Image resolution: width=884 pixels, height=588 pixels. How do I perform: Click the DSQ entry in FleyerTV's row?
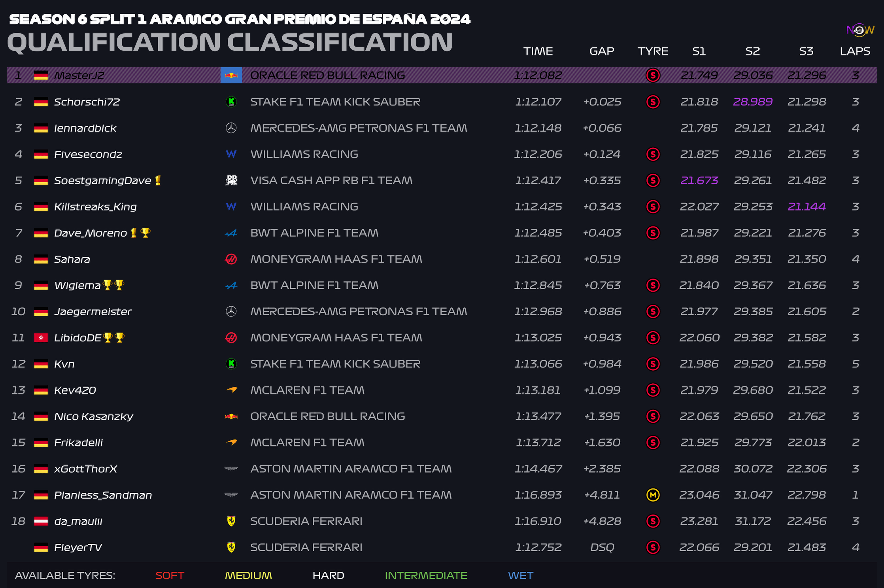coord(602,547)
